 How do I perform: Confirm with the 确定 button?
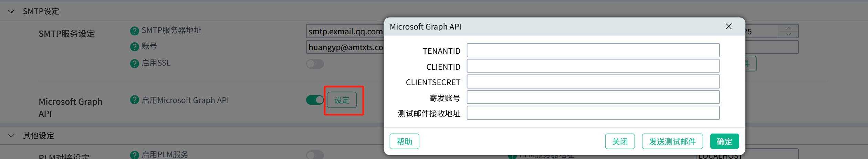click(x=724, y=141)
